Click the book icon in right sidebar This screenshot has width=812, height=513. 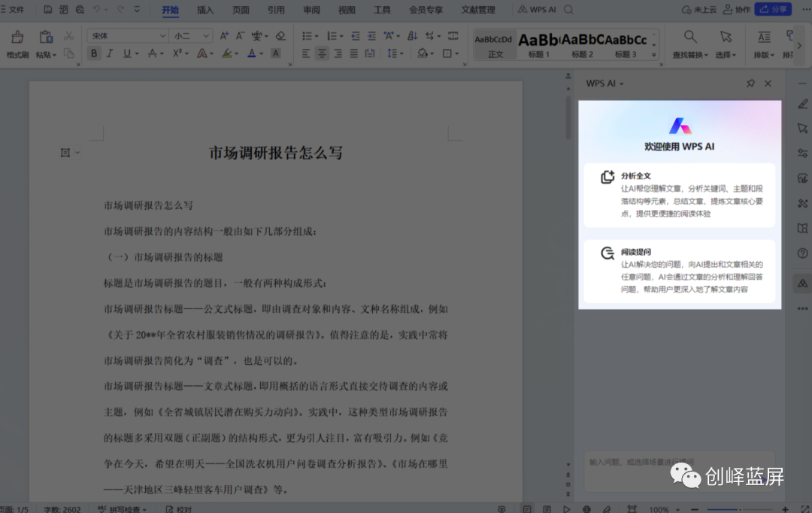click(803, 228)
